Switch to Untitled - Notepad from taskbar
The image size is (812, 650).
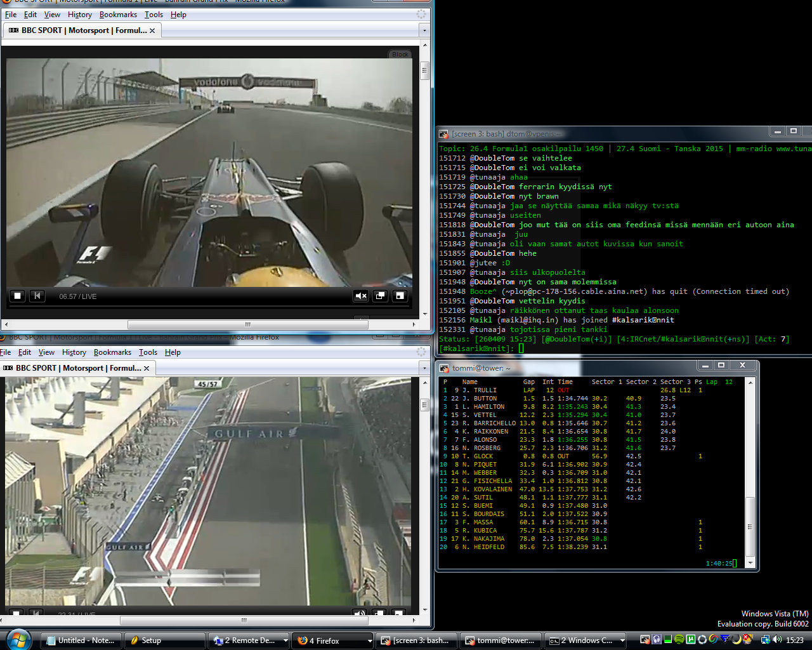(x=80, y=640)
